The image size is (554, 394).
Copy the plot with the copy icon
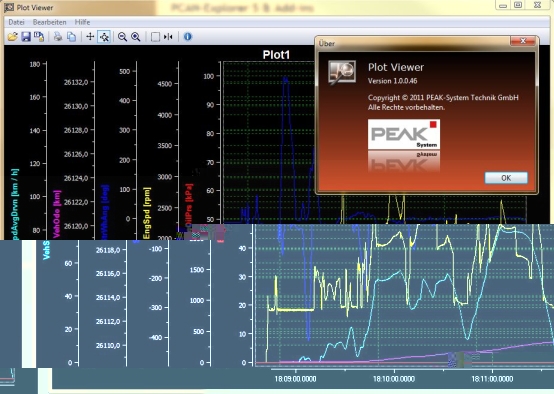coord(71,37)
